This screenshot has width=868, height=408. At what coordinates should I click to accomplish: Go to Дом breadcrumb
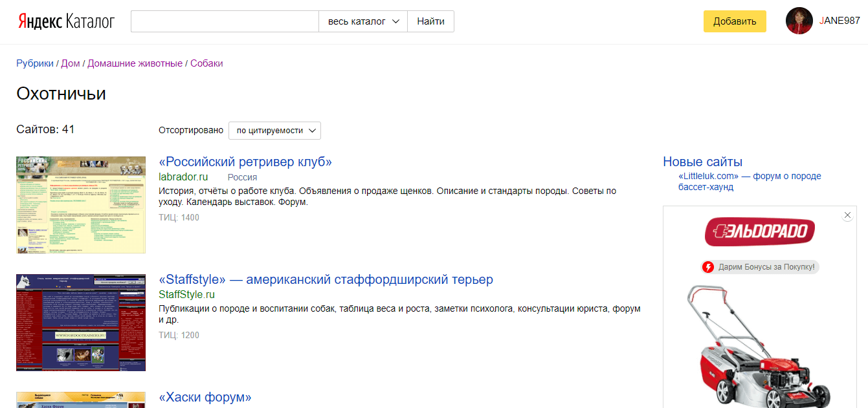71,63
